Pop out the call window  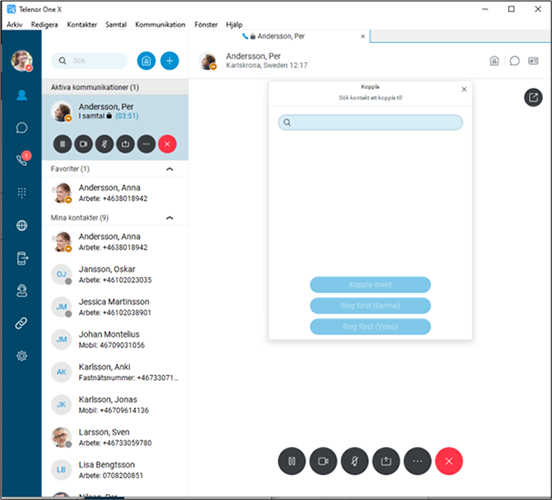tap(533, 97)
